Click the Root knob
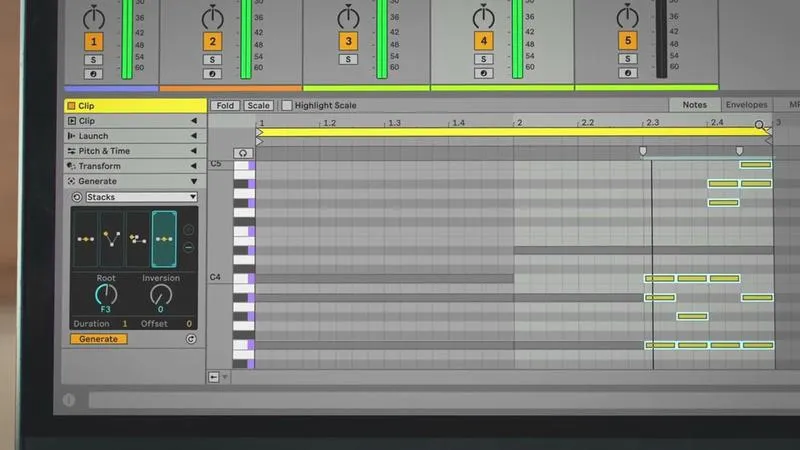This screenshot has height=450, width=800. [x=106, y=295]
